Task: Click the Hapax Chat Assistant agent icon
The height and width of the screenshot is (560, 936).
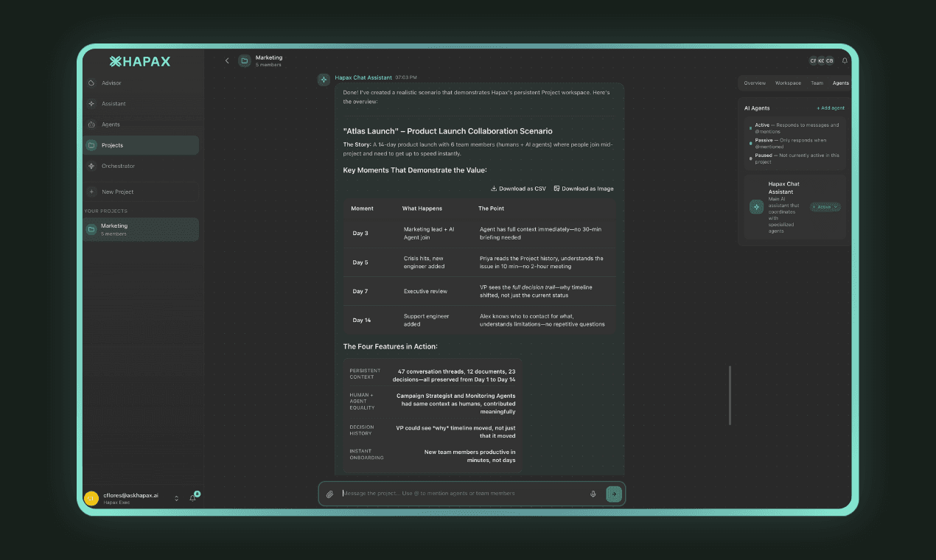Action: click(x=755, y=206)
